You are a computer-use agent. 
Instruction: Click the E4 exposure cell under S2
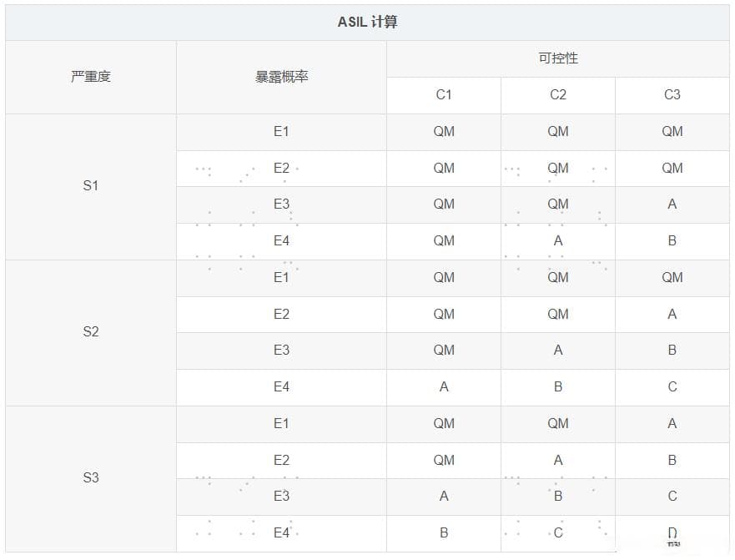(x=281, y=387)
